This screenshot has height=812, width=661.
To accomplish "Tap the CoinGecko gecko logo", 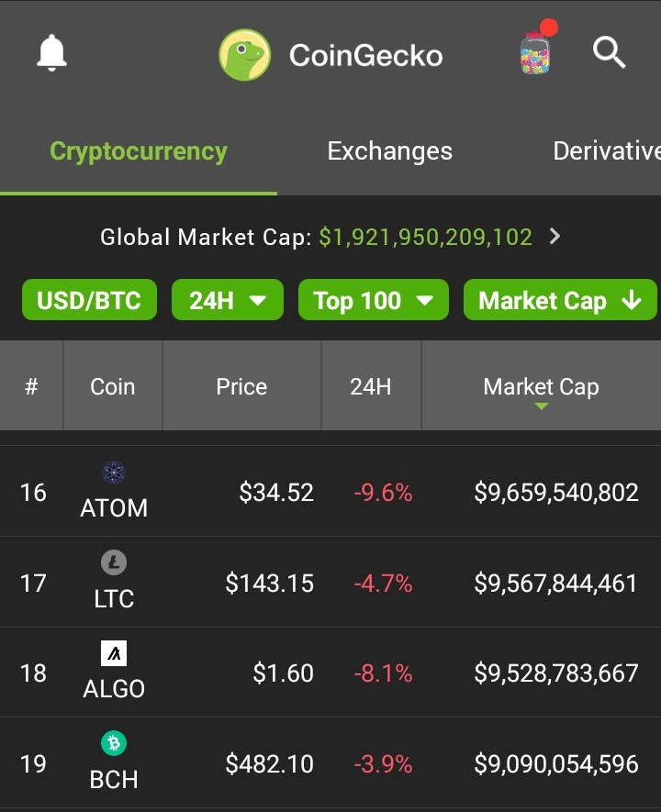I will (244, 55).
